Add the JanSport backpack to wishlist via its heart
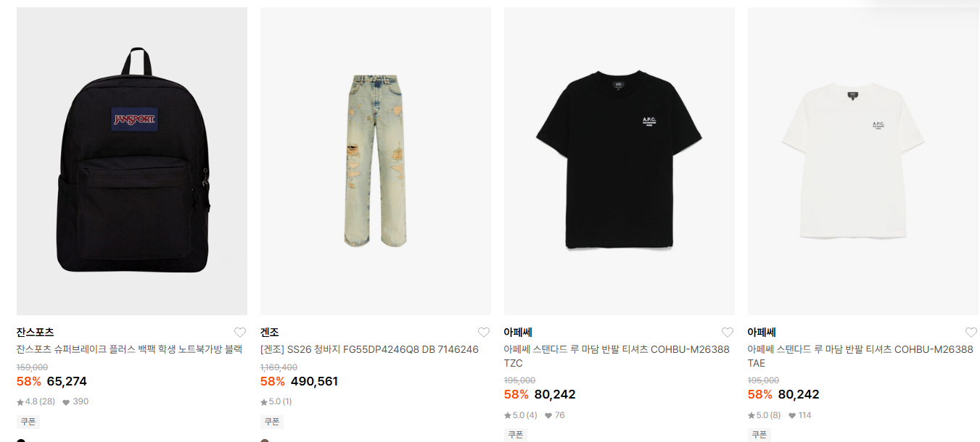Screen dimensions: 980x442 (x=240, y=333)
